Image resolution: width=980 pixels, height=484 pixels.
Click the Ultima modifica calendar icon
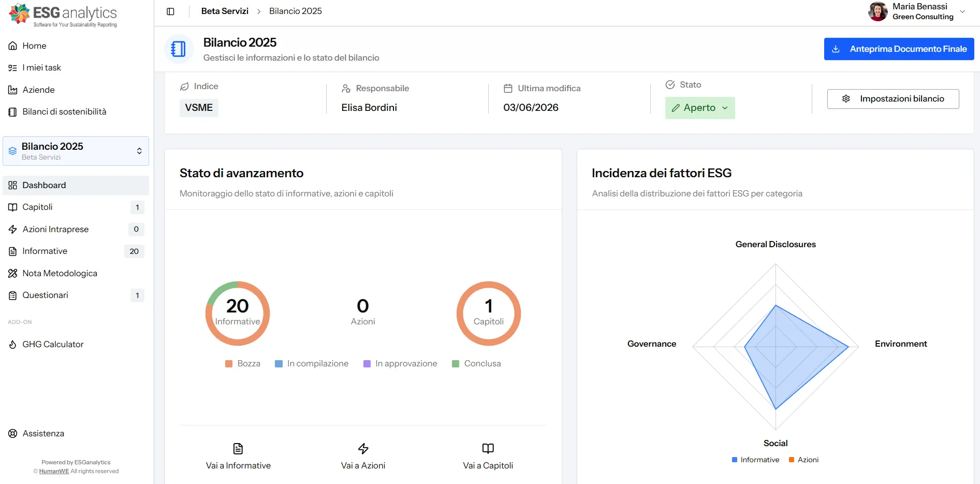508,89
